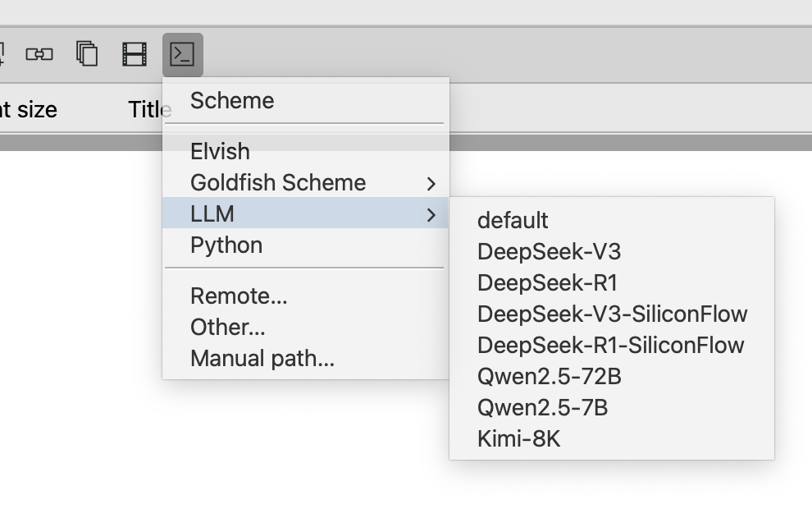This screenshot has width=812, height=509.
Task: Open the Remote... session option
Action: click(x=239, y=296)
